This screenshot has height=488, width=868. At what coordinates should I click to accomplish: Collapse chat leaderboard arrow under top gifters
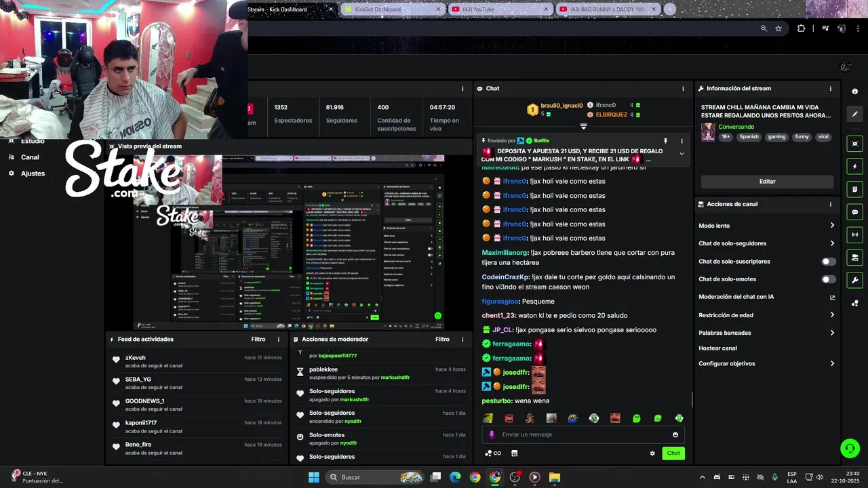583,126
